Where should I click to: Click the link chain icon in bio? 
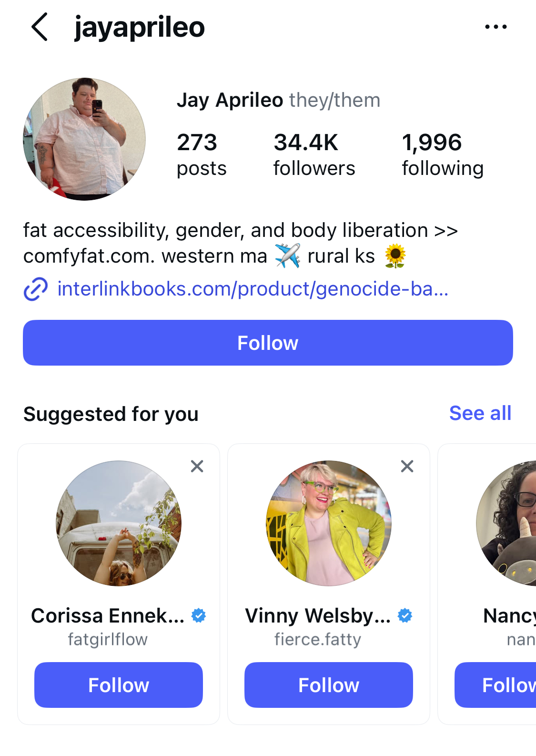[x=36, y=289]
